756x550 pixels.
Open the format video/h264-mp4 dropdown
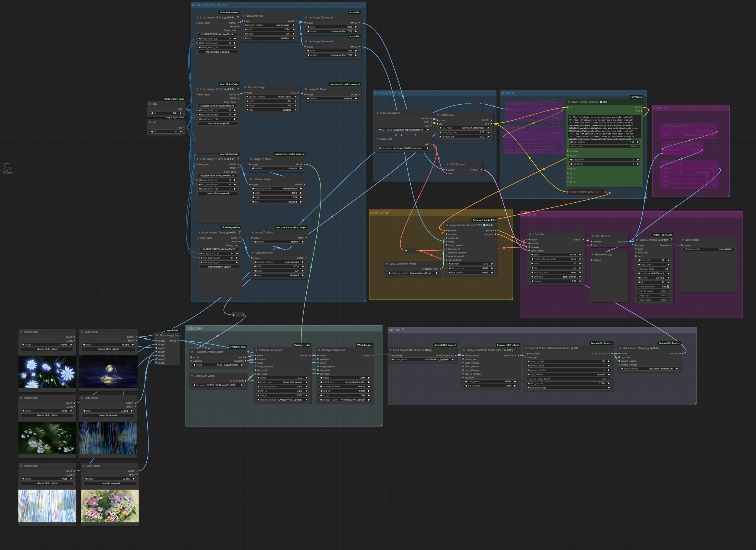(654, 273)
